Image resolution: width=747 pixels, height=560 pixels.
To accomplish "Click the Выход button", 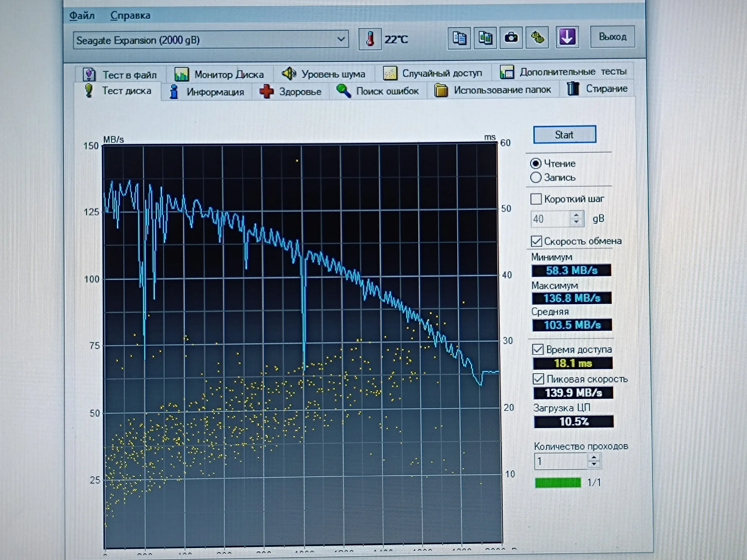I will point(612,37).
